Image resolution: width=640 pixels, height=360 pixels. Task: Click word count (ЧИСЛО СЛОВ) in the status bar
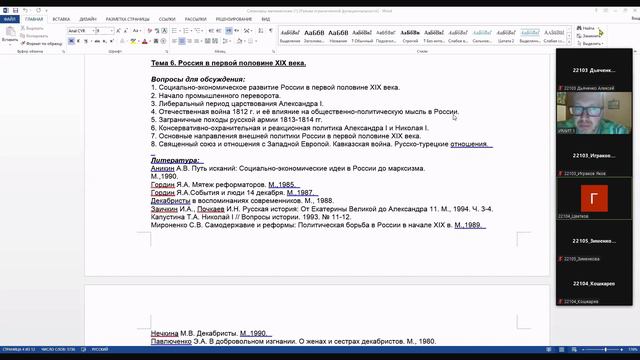click(58, 349)
